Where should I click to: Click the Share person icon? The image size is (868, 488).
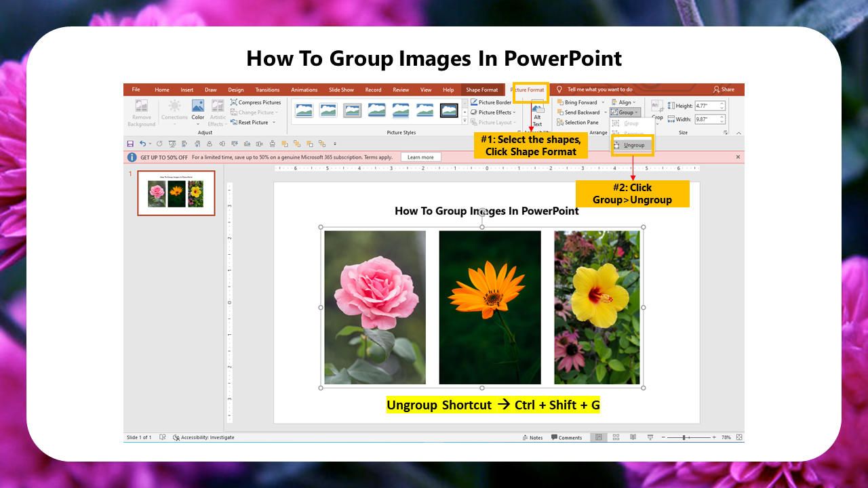click(x=716, y=89)
